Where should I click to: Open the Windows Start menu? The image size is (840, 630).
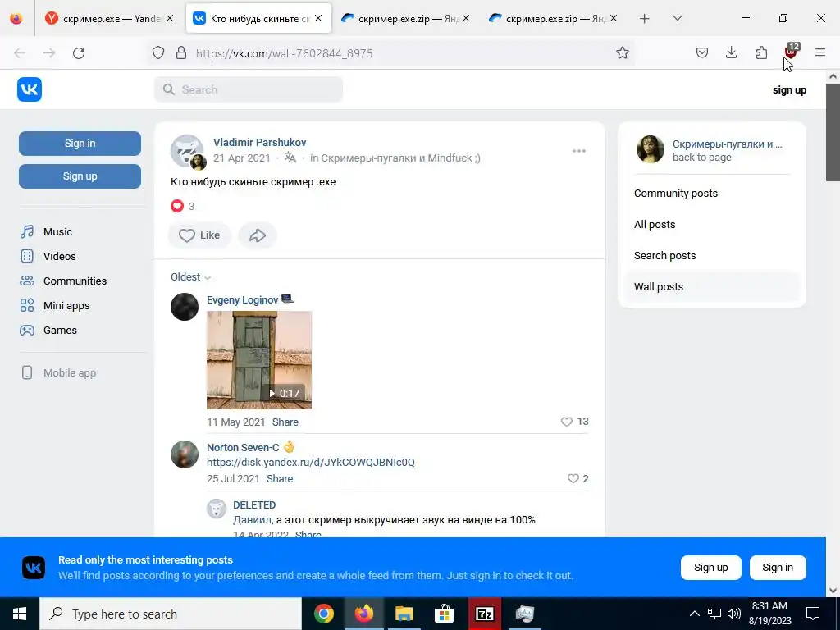[20, 614]
